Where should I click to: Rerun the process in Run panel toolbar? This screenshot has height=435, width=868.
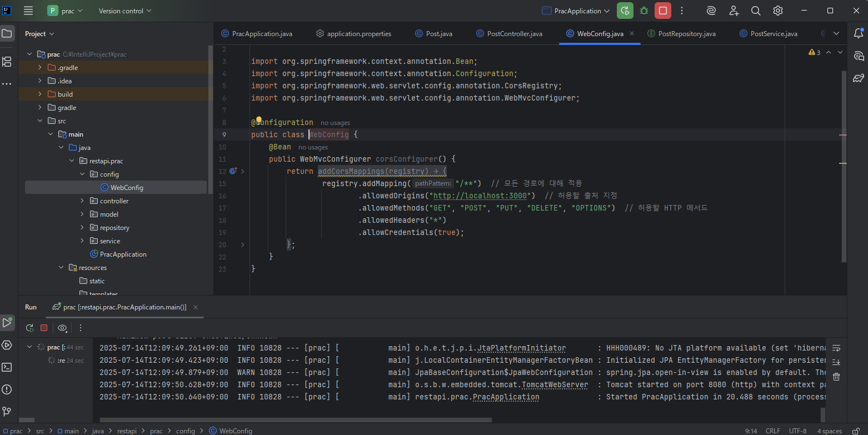pyautogui.click(x=30, y=328)
